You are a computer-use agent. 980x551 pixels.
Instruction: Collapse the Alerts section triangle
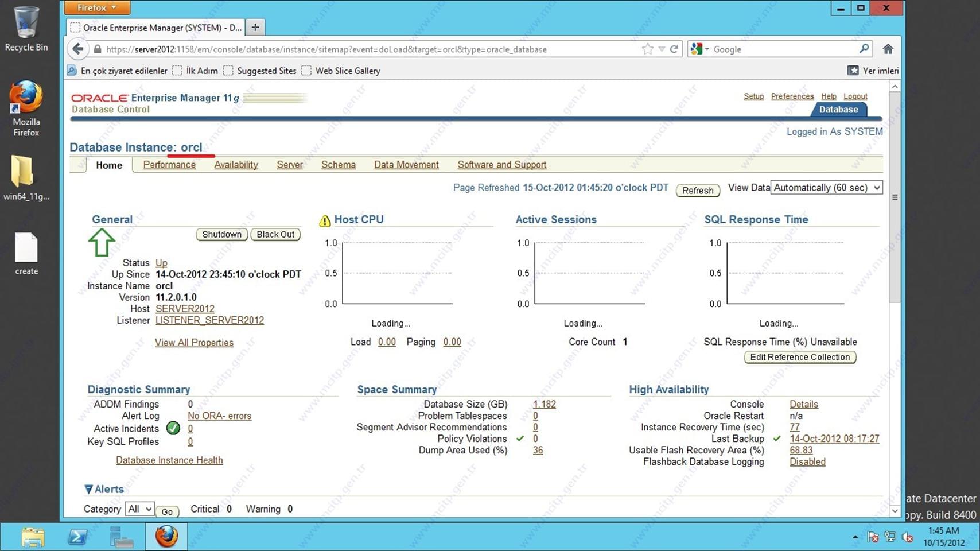pos(88,490)
